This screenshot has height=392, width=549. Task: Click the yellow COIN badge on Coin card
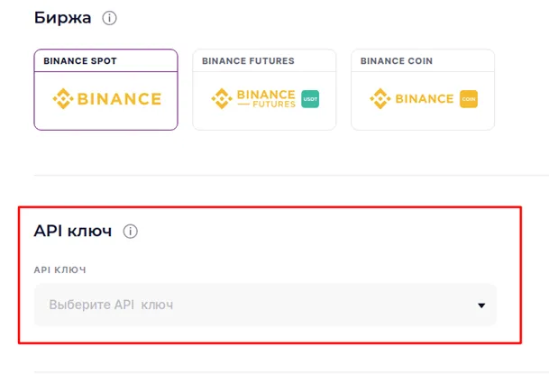[468, 99]
